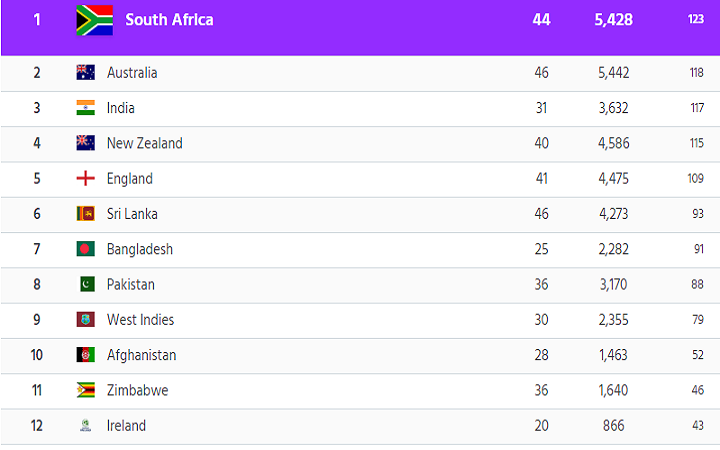
Task: Click Ireland's points value 866
Action: 613,426
